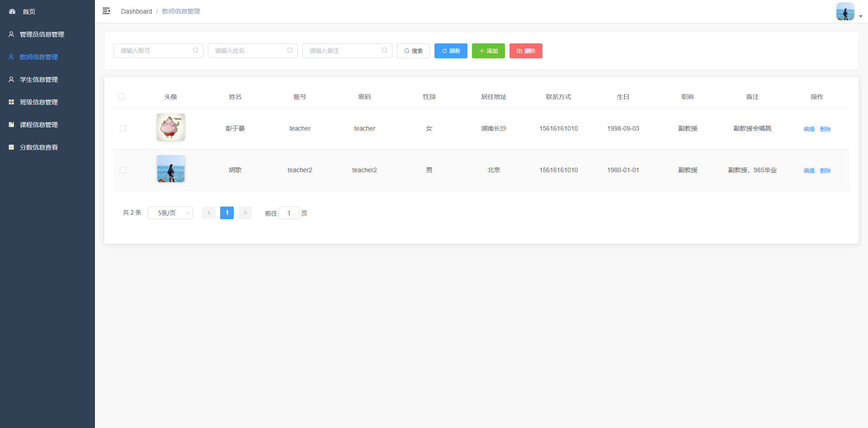Click the search icon in the 请输入备注 field
868x428 pixels.
384,51
